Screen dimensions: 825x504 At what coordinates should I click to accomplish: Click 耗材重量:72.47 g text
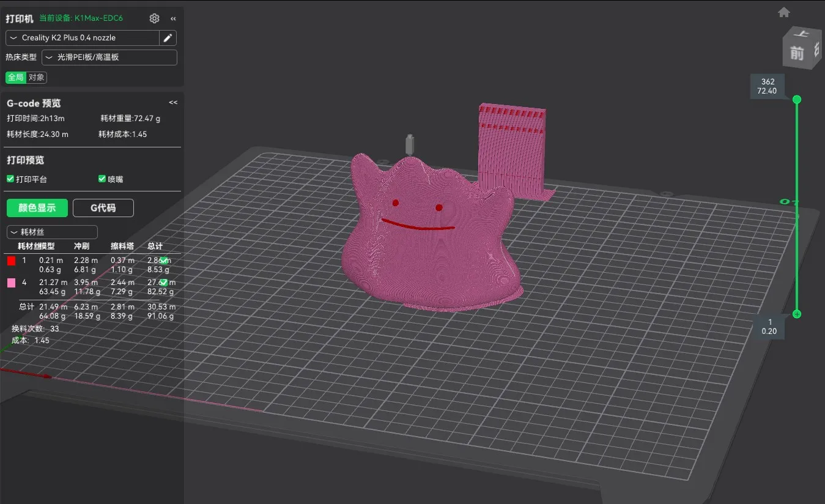coord(130,119)
